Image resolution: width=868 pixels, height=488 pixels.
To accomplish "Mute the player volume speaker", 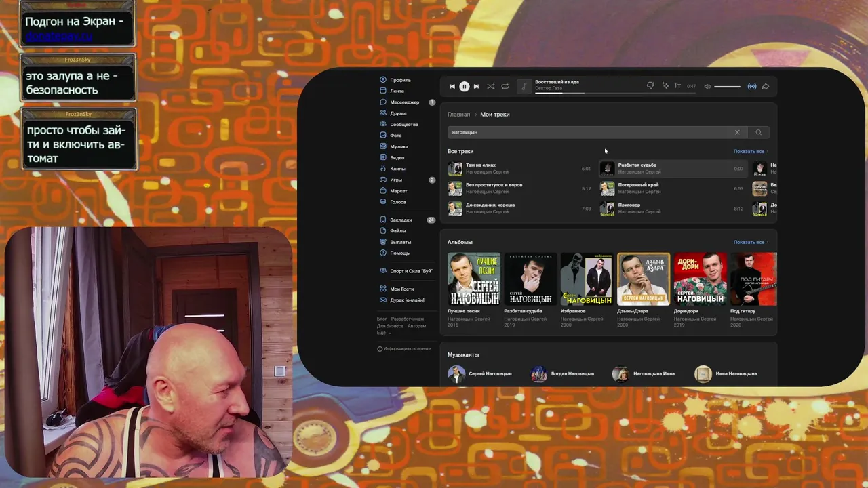I will (x=707, y=86).
